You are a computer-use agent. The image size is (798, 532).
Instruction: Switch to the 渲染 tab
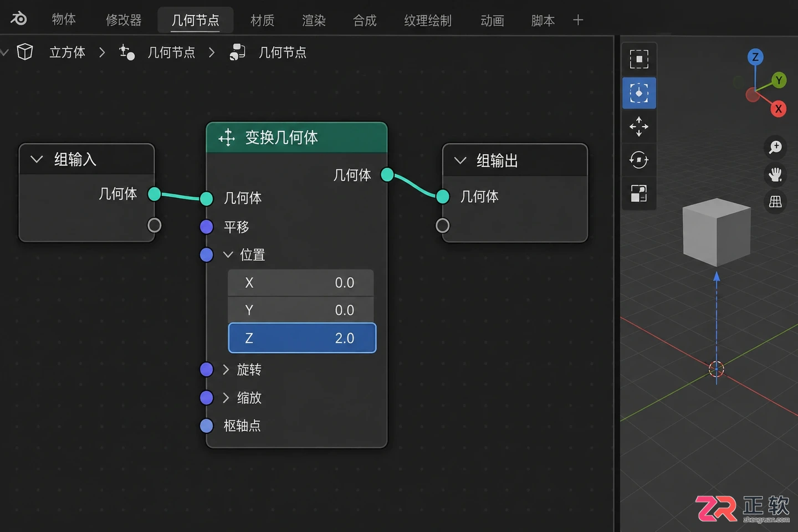[314, 21]
